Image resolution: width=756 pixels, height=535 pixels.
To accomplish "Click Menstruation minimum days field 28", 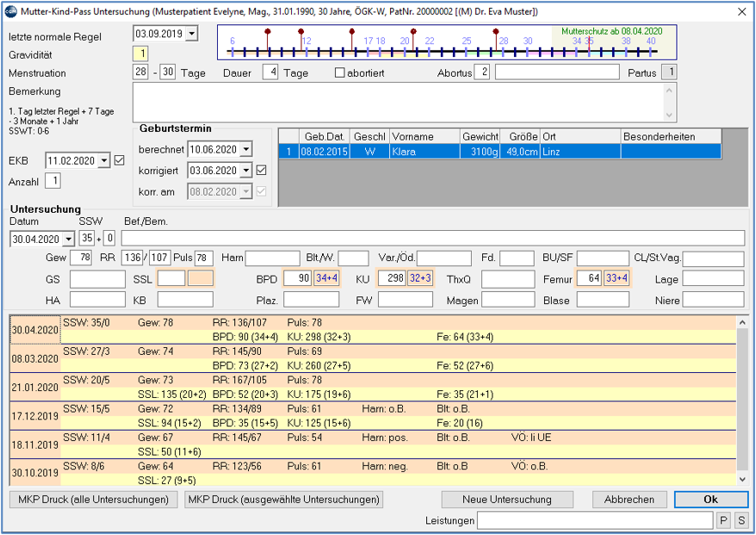I will tap(140, 72).
